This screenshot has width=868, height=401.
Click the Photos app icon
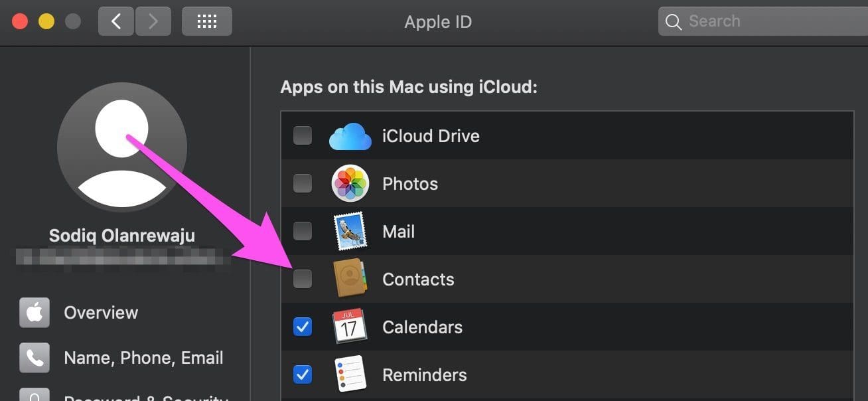[350, 183]
